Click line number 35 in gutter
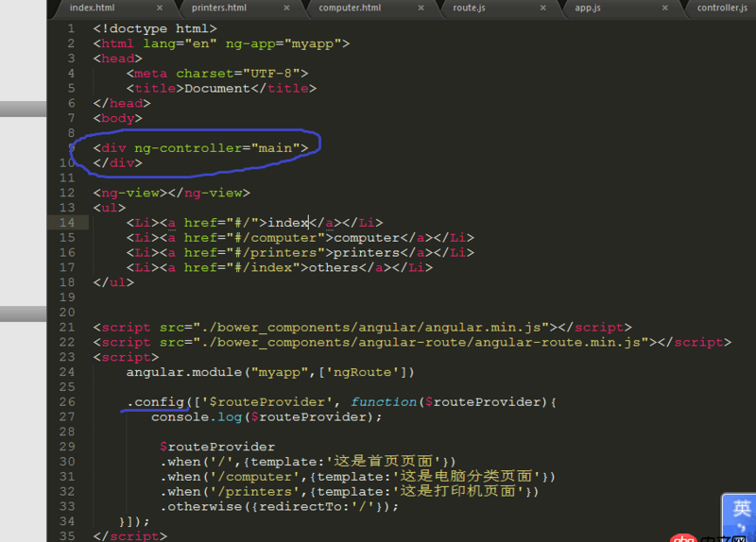This screenshot has width=756, height=542. [67, 535]
